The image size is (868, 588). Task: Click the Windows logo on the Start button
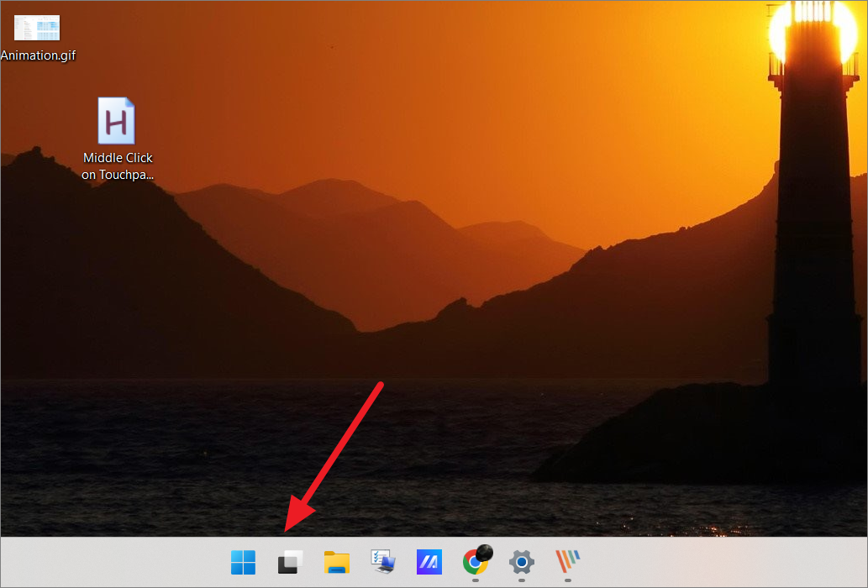pos(243,563)
